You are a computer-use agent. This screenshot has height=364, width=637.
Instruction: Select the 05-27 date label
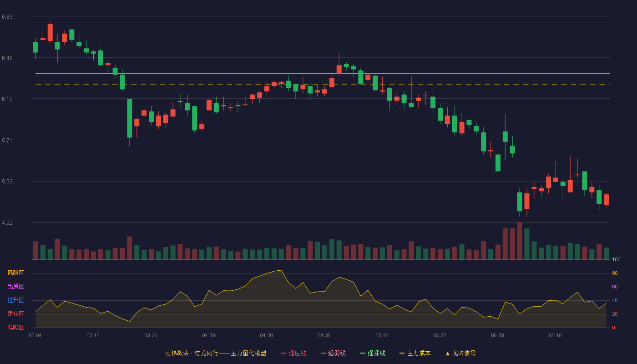pos(440,335)
